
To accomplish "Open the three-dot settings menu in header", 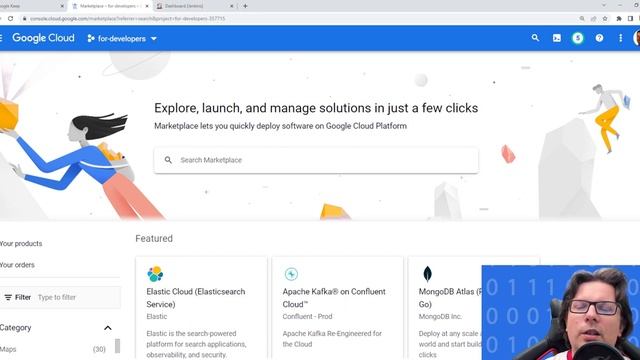I will (x=620, y=38).
